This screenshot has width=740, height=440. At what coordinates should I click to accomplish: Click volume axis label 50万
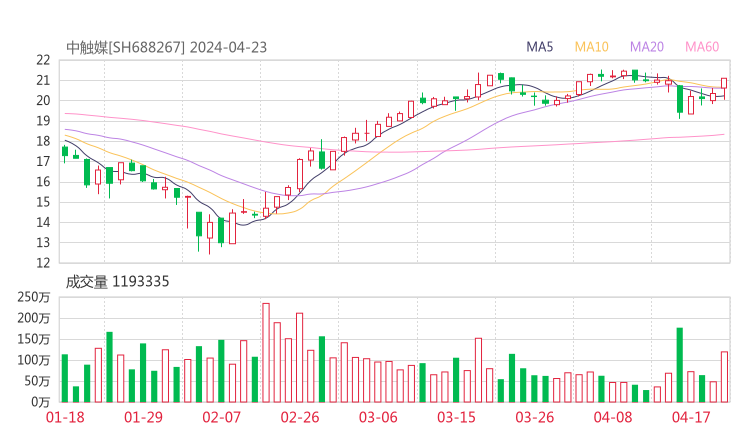pos(37,381)
